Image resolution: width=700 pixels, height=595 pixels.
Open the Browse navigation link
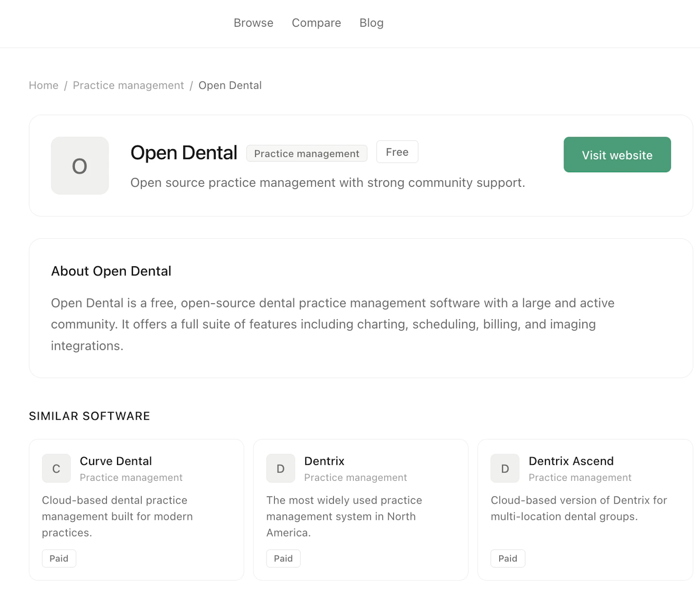pyautogui.click(x=253, y=23)
